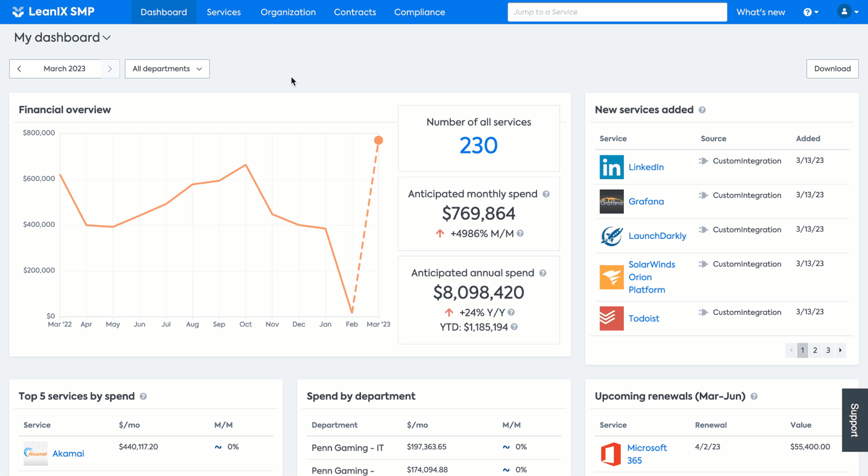Go to page 2 of new services

tap(815, 350)
